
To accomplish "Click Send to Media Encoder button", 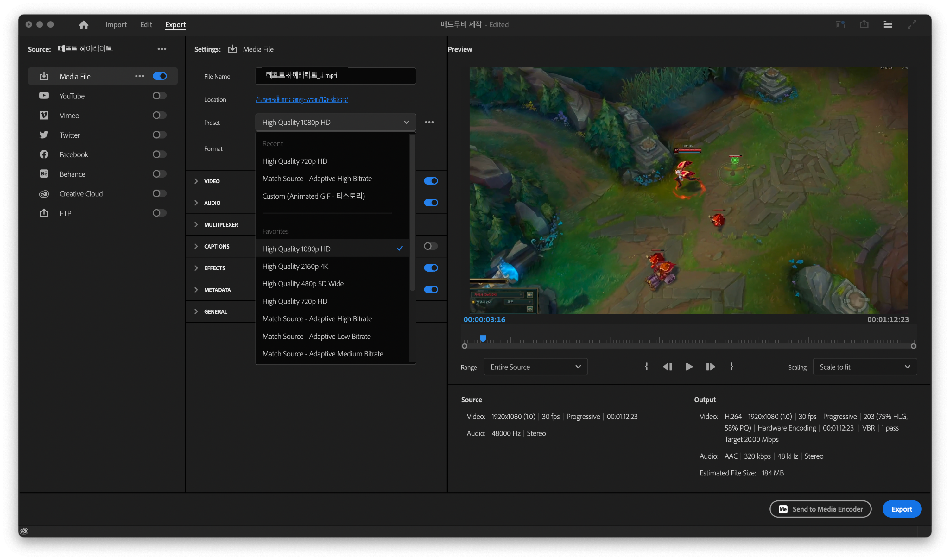I will click(x=820, y=509).
